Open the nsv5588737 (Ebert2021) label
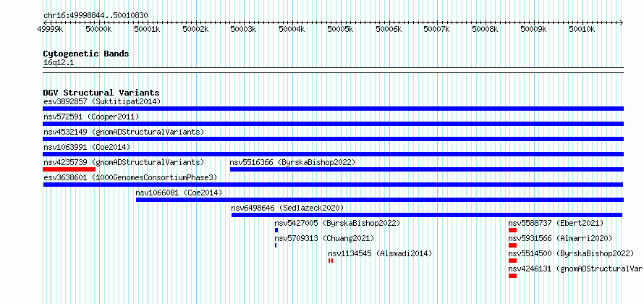Image resolution: width=644 pixels, height=304 pixels. pyautogui.click(x=556, y=223)
